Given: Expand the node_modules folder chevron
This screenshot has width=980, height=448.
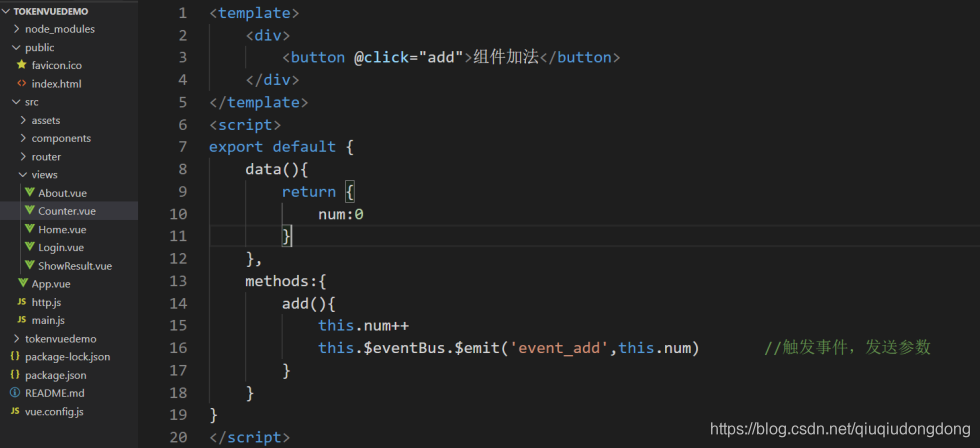Looking at the screenshot, I should (x=16, y=29).
